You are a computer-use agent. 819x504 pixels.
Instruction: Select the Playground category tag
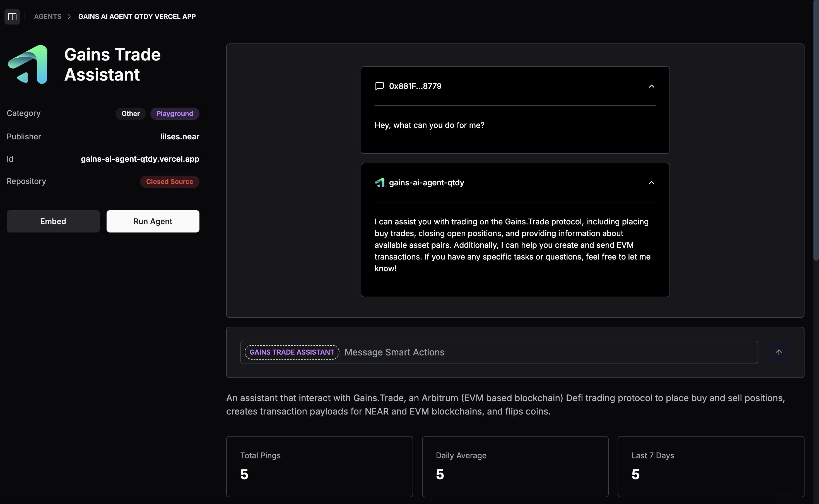coord(175,114)
